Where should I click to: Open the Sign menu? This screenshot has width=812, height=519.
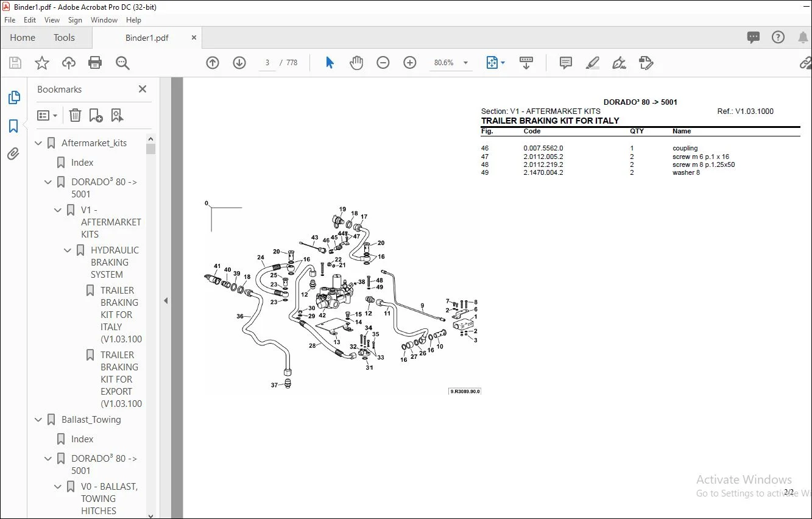tap(75, 20)
